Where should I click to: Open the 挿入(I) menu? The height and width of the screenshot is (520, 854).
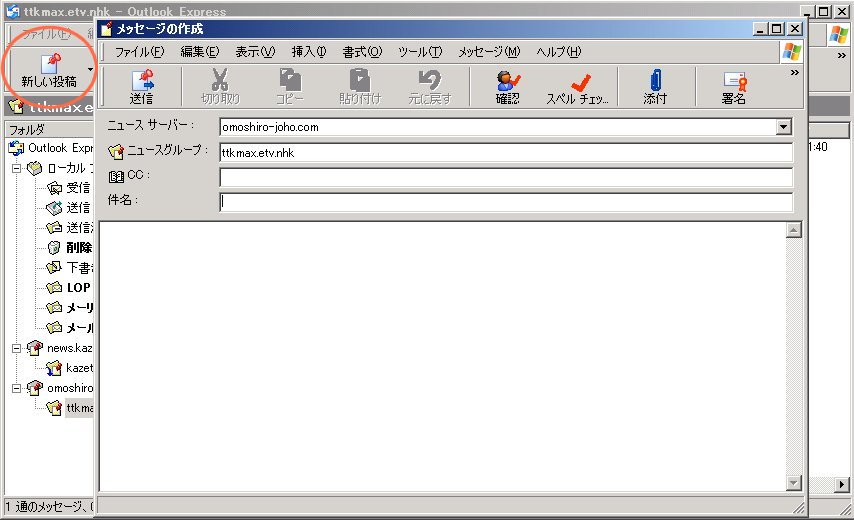(x=309, y=52)
